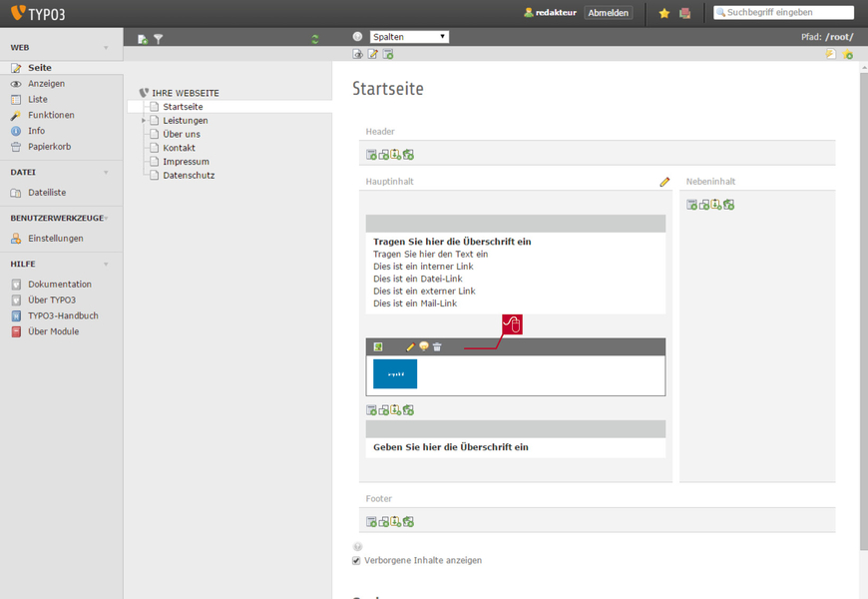The height and width of the screenshot is (599, 868).
Task: Collapse the HILFE module section
Action: point(106,265)
